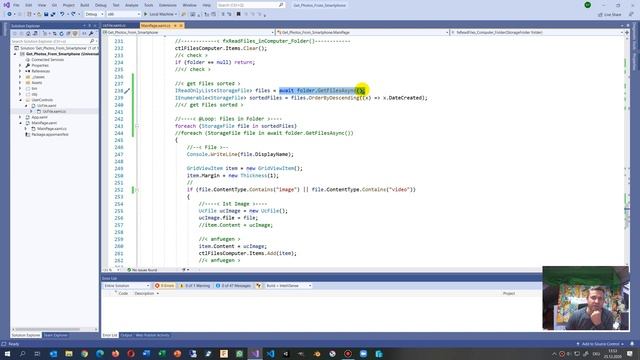The image size is (640, 360).
Task: Toggle the Warnings filter button
Action: click(x=195, y=286)
